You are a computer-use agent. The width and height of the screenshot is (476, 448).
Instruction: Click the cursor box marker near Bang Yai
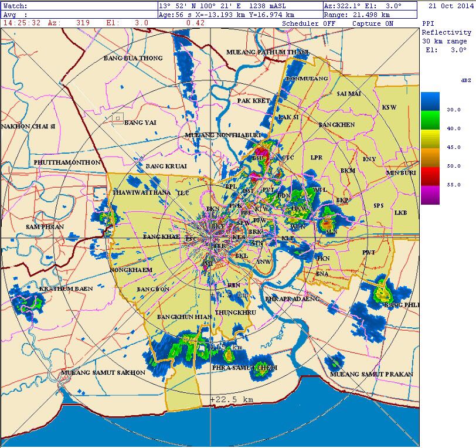point(117,117)
